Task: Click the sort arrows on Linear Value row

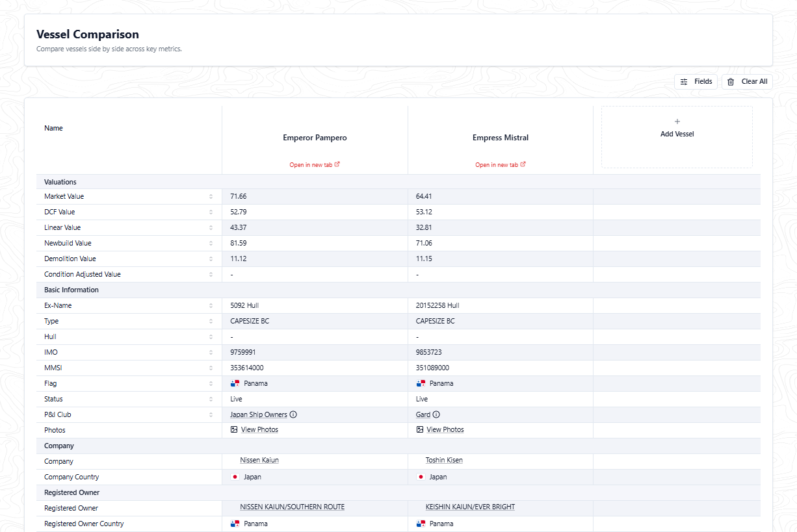Action: click(x=211, y=227)
